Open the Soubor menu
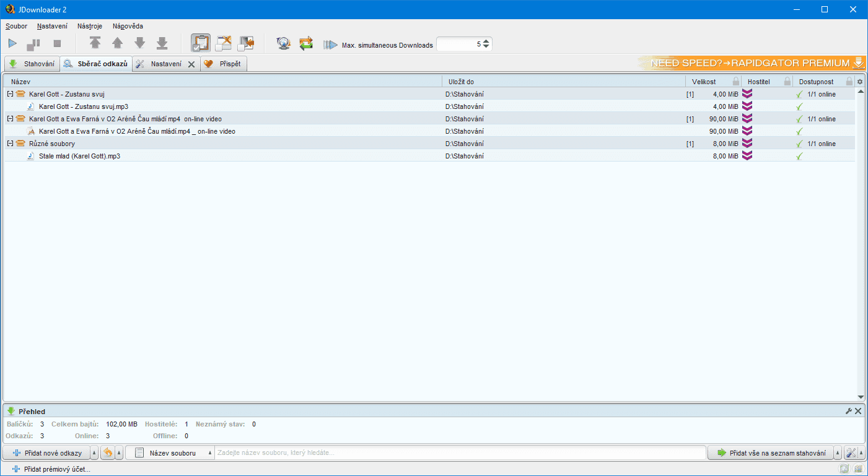The width and height of the screenshot is (868, 476). coord(17,26)
